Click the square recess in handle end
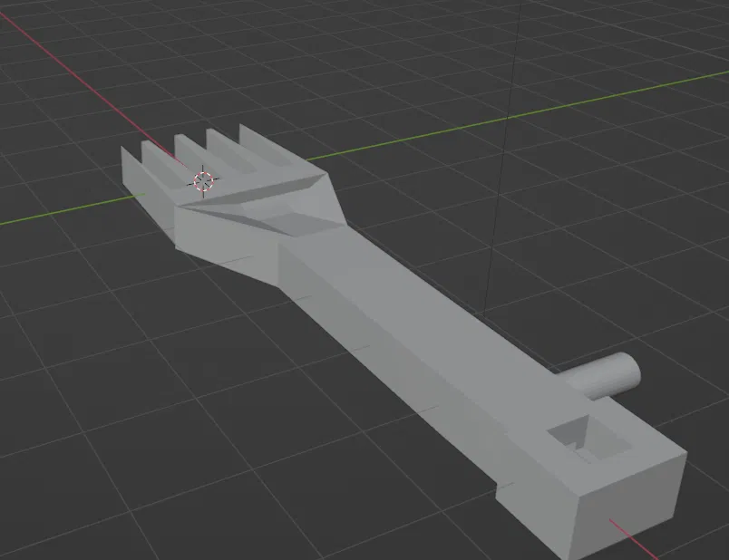 pyautogui.click(x=590, y=439)
